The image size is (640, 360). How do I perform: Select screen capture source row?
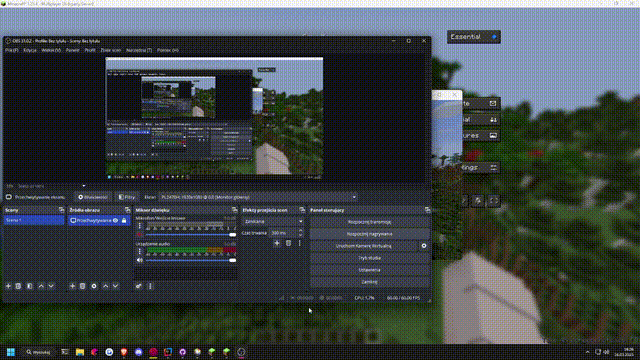99,220
